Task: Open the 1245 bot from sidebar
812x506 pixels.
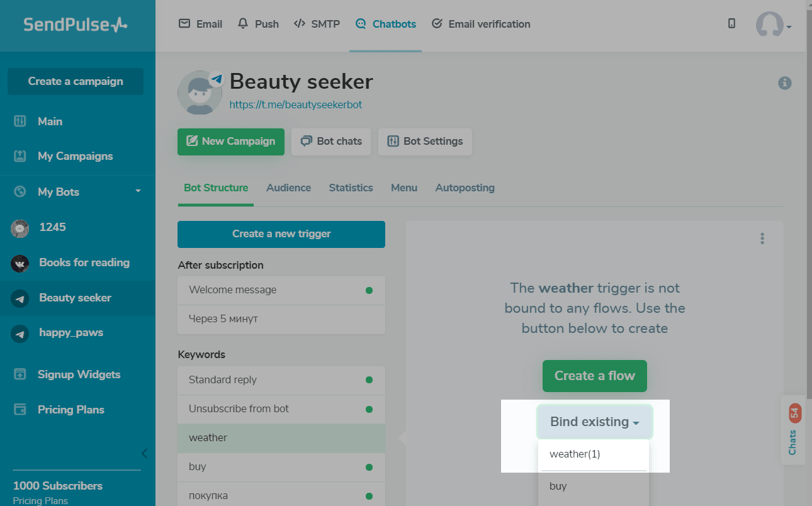Action: click(x=52, y=227)
